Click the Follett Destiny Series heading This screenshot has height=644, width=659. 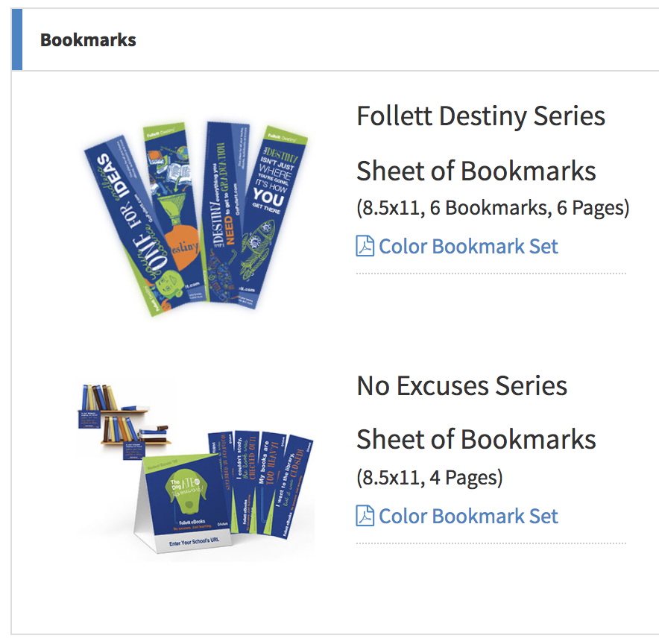click(481, 116)
